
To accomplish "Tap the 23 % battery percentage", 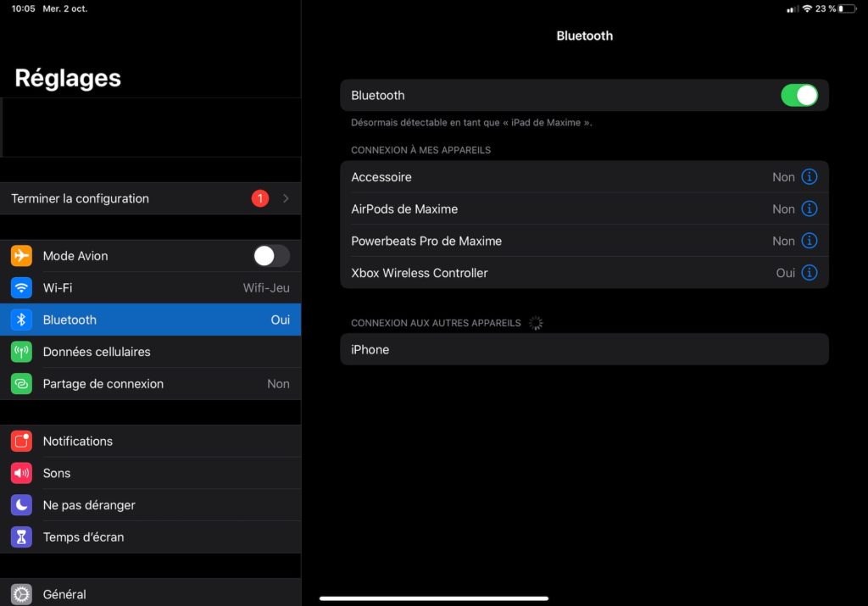I will click(x=826, y=8).
